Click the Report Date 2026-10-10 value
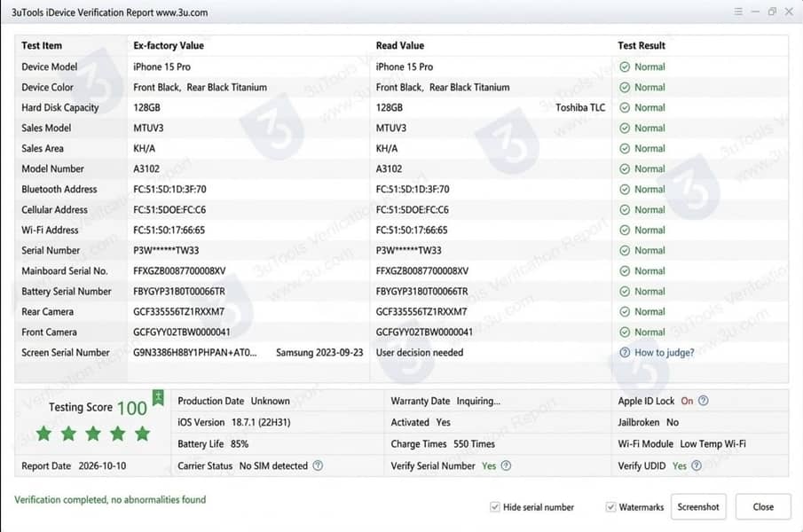Image resolution: width=803 pixels, height=532 pixels. click(x=102, y=466)
